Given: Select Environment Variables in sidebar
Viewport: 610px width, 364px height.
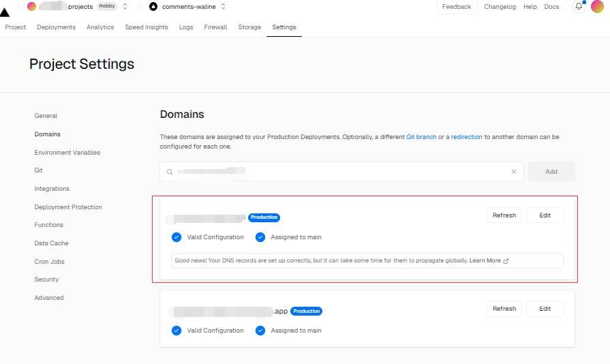Looking at the screenshot, I should [67, 153].
